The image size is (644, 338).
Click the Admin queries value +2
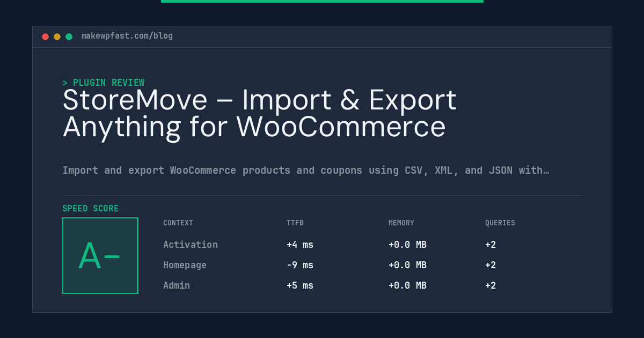click(491, 285)
